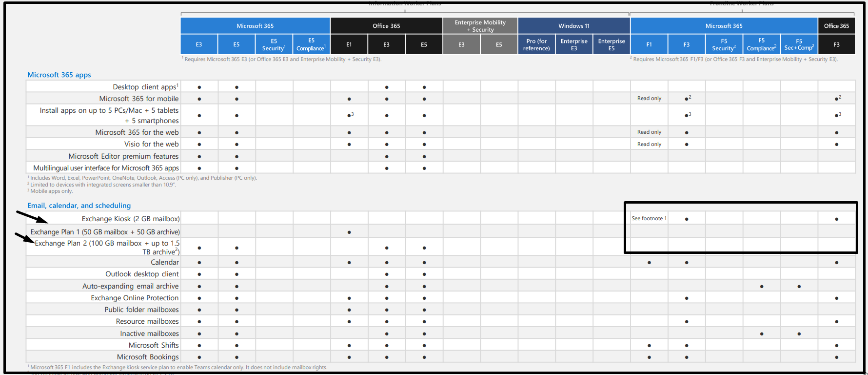Screen dimensions: 868x375
Task: Click the Inactive mailboxes dot under F5 Sec+Comp
Action: pos(799,334)
